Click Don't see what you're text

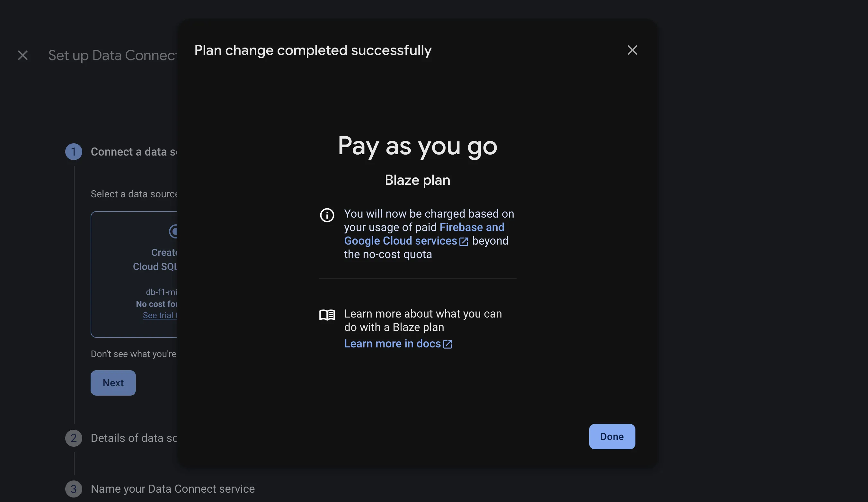click(x=134, y=354)
